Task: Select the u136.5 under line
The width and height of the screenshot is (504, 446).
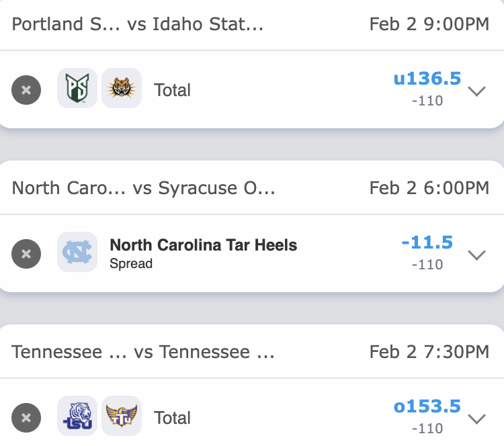Action: [427, 79]
